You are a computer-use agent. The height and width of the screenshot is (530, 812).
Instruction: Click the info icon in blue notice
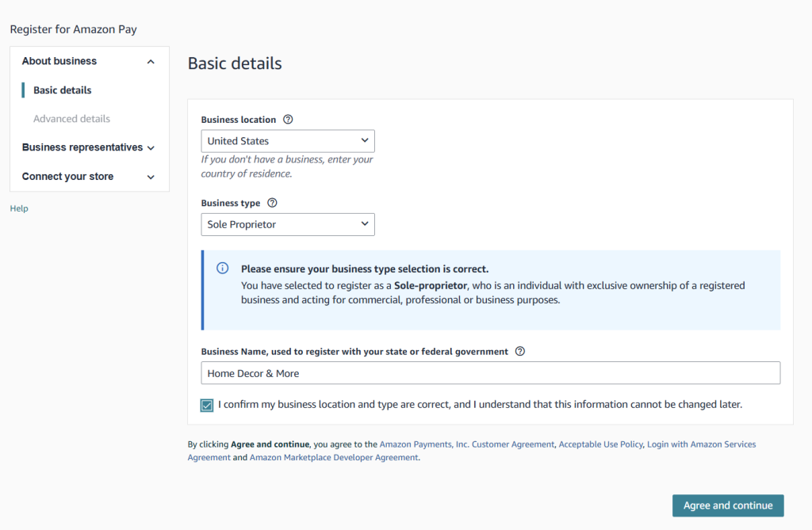[x=223, y=269]
